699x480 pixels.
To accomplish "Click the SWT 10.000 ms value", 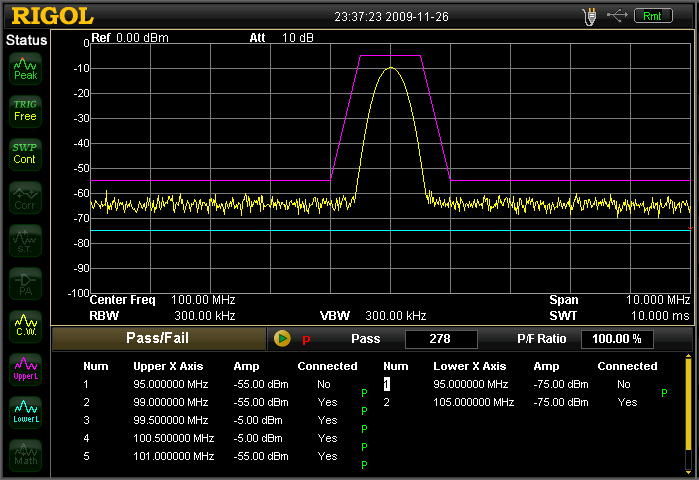I will click(660, 316).
